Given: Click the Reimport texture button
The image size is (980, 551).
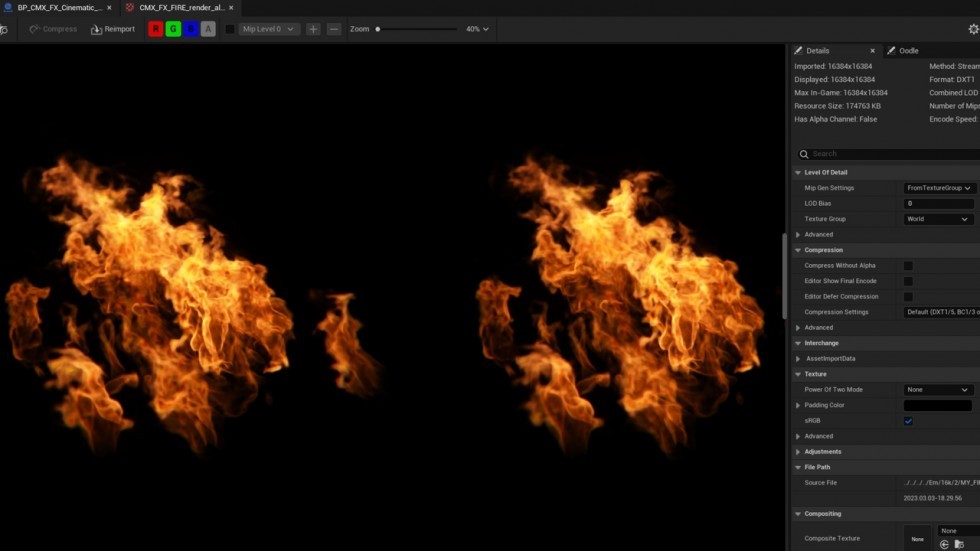Looking at the screenshot, I should tap(112, 29).
